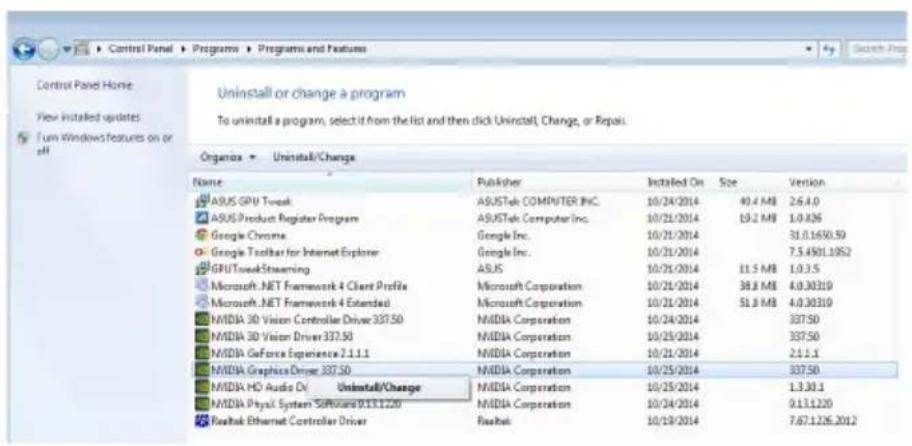This screenshot has height=446, width=912.
Task: Open Control Panel Home link
Action: [x=84, y=85]
